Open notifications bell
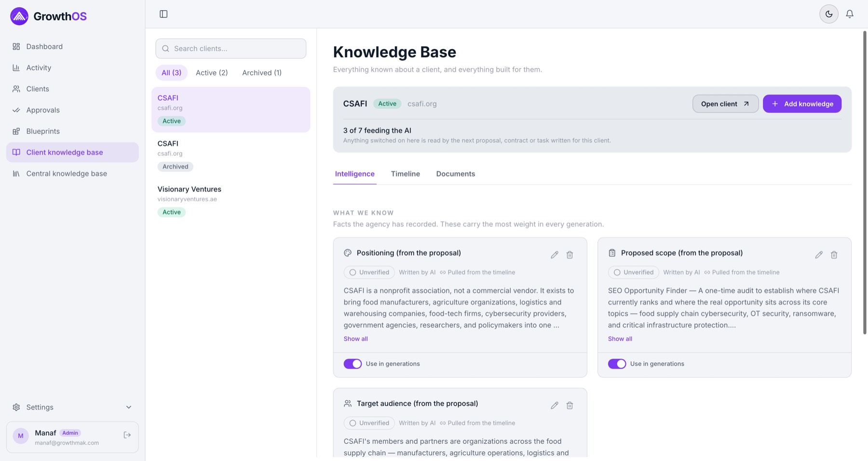The height and width of the screenshot is (461, 868). 850,14
